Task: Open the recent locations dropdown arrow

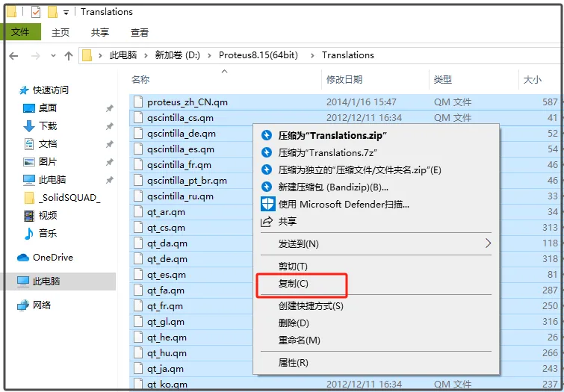Action: click(53, 56)
